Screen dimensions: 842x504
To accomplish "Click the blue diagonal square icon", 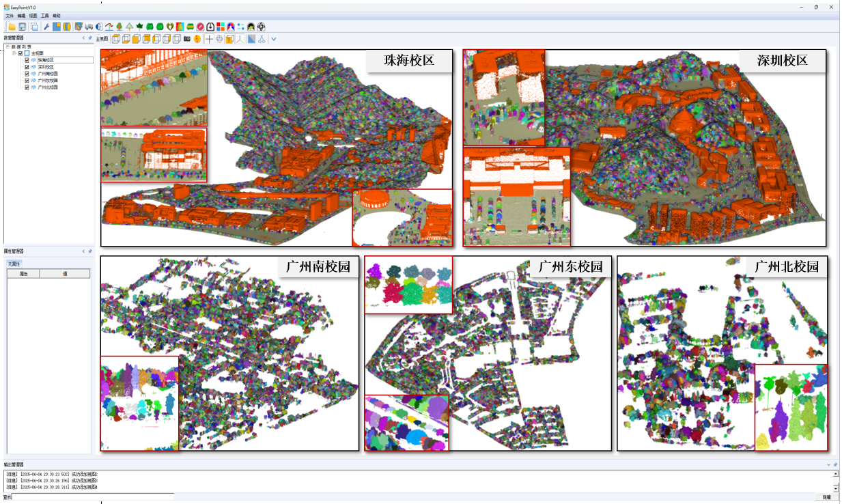I will 251,39.
